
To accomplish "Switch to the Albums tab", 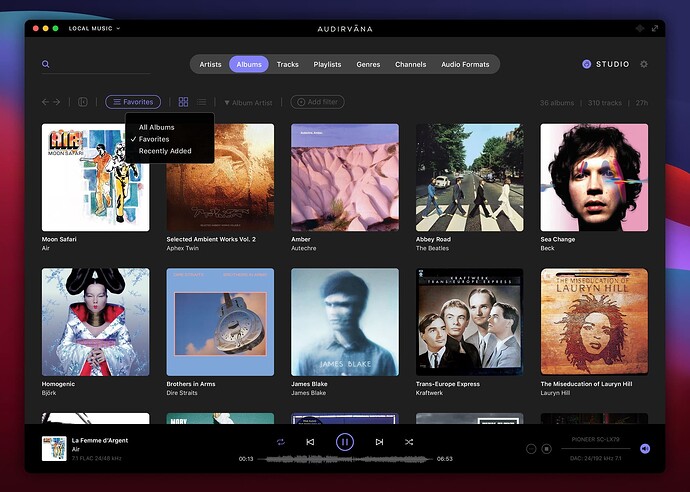I will (x=249, y=64).
